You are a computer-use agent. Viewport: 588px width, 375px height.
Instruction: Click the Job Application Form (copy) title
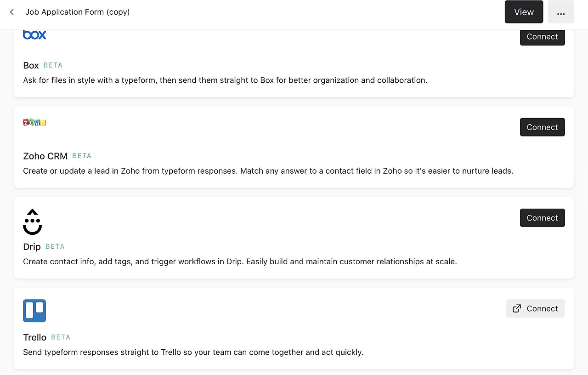(x=78, y=12)
